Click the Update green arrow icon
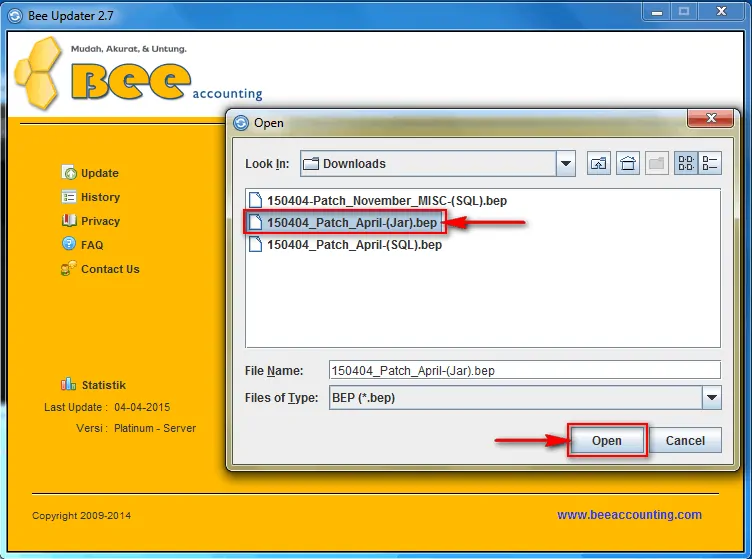752x559 pixels. point(69,173)
